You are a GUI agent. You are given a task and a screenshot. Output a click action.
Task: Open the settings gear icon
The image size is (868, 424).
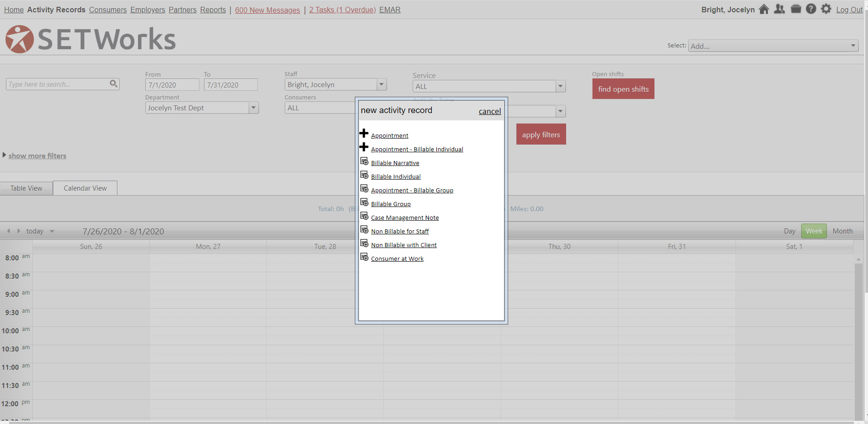tap(826, 9)
